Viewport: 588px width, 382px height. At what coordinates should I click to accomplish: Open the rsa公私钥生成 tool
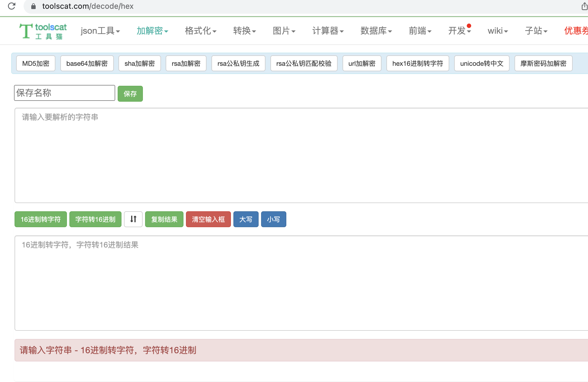[x=238, y=63]
